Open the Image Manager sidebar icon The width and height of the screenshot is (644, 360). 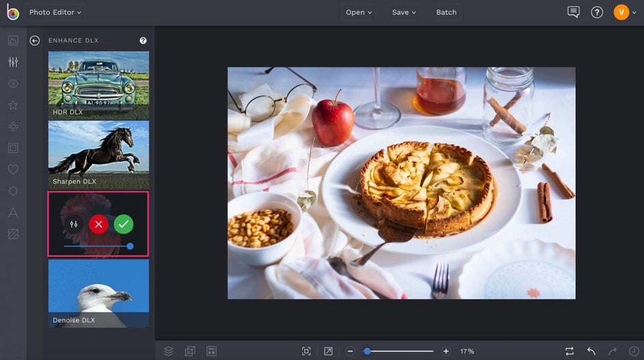(13, 40)
